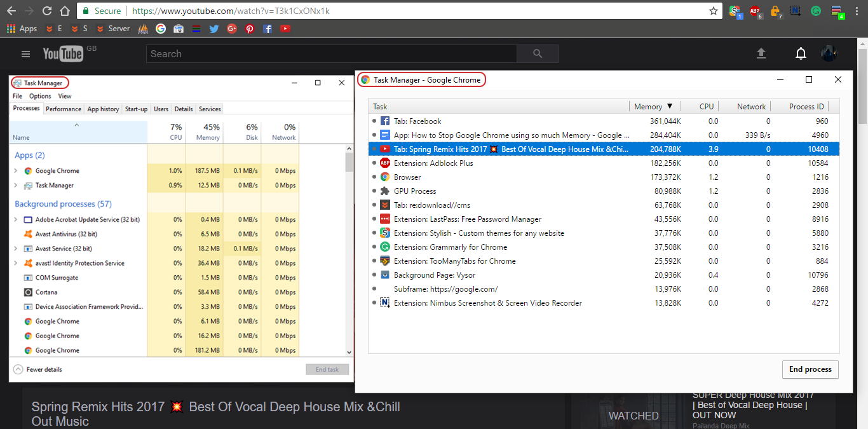Open the YouTube bookmark in bookmarks bar

(285, 29)
